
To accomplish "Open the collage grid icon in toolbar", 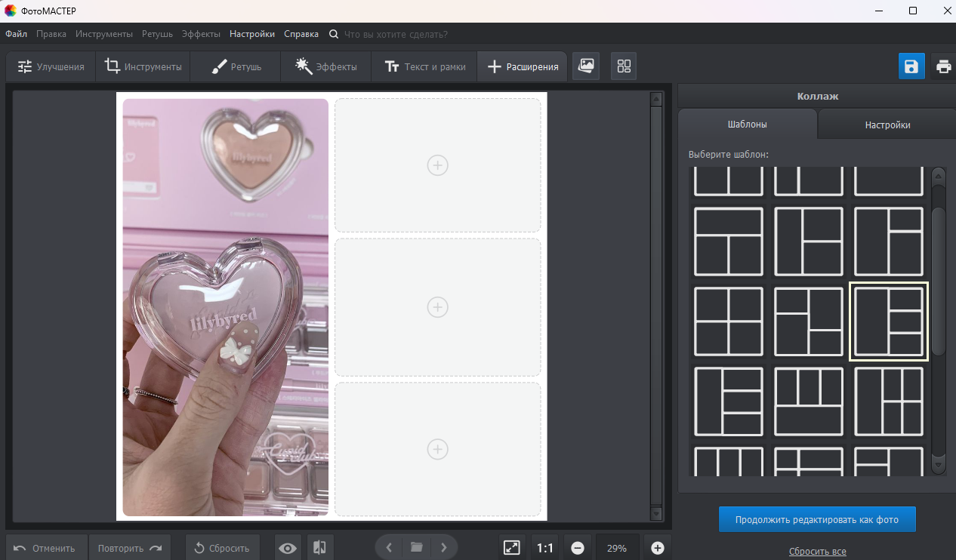I will coord(624,66).
